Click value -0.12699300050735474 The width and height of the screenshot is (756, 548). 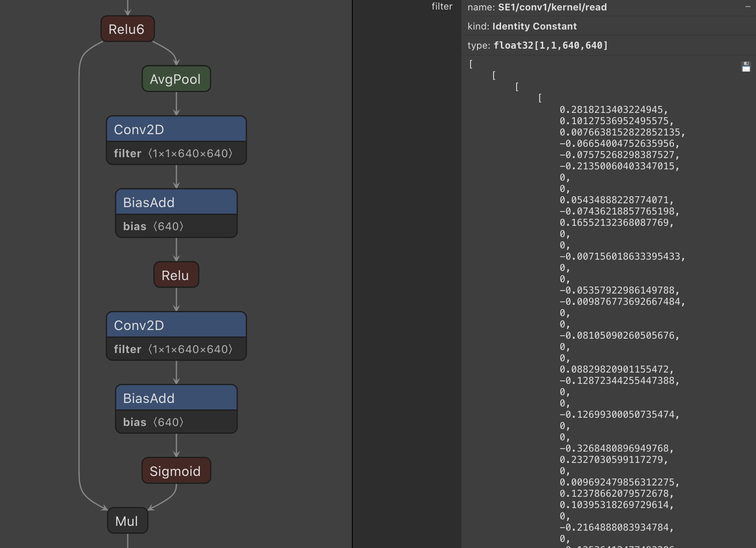(620, 415)
